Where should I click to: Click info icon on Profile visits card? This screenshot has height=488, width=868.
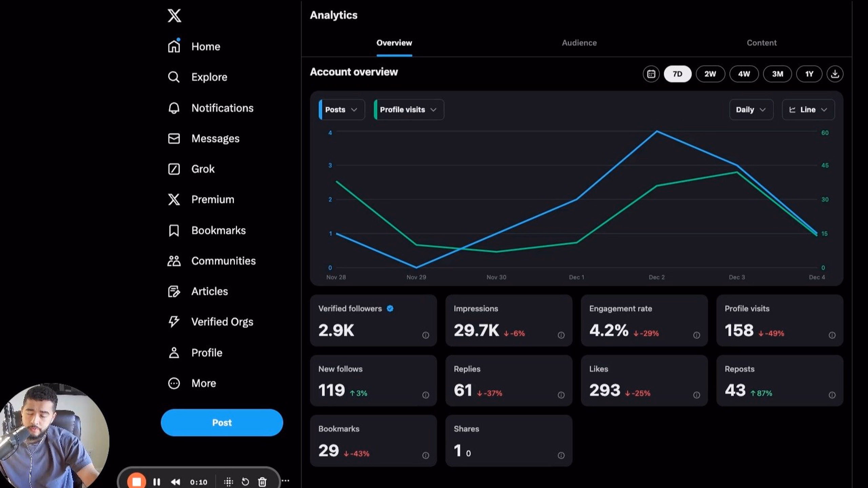(832, 335)
